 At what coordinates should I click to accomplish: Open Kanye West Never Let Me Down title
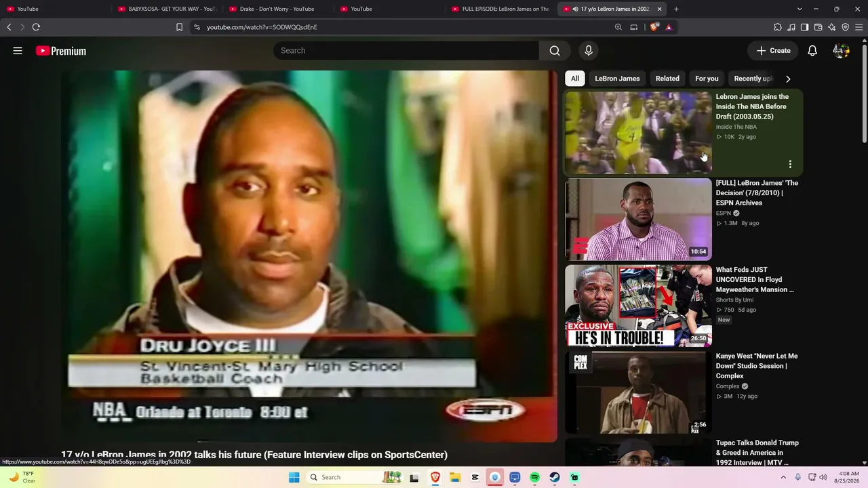click(757, 366)
